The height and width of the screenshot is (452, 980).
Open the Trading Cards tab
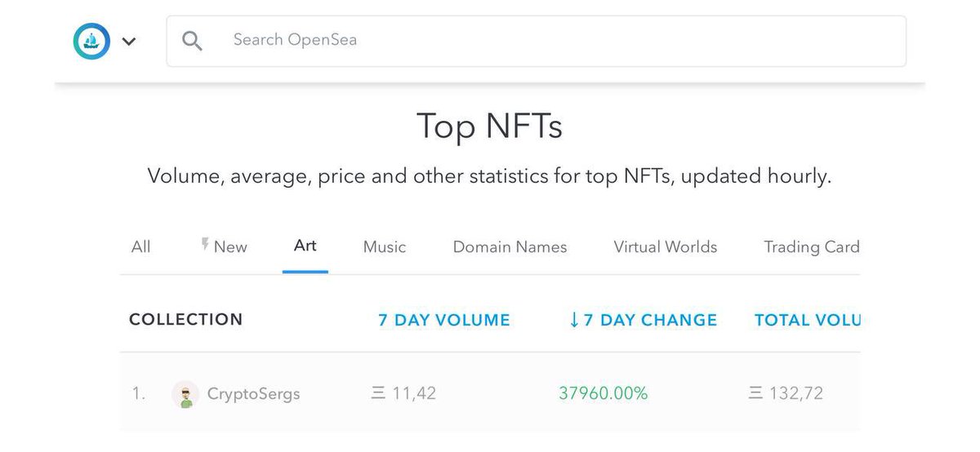[x=812, y=246]
